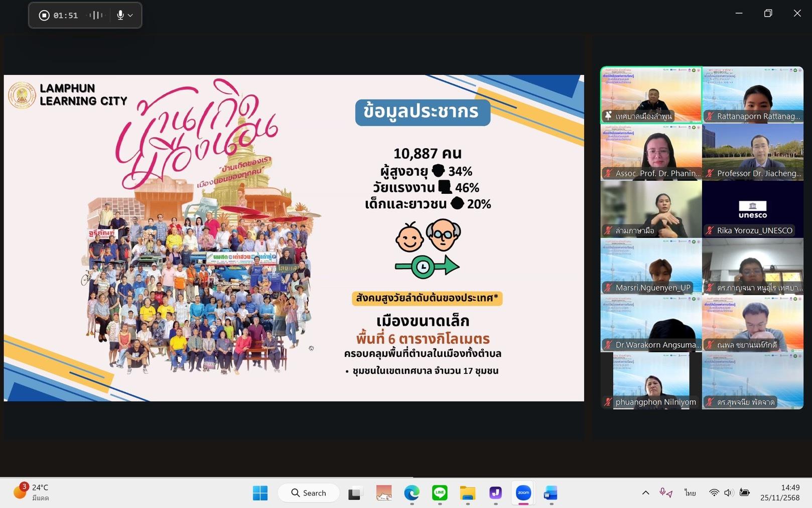This screenshot has width=812, height=508.
Task: Open Task View on taskbar
Action: pos(355,493)
